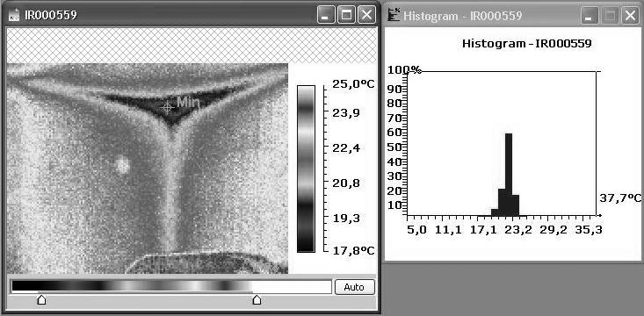Click the IR000559 window title icon
The width and height of the screenshot is (644, 316).
pos(15,16)
